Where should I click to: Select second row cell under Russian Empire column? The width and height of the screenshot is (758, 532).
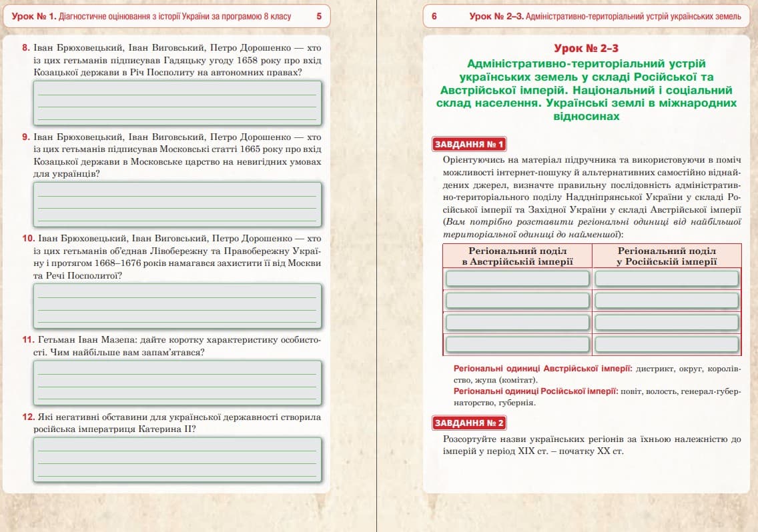click(667, 301)
